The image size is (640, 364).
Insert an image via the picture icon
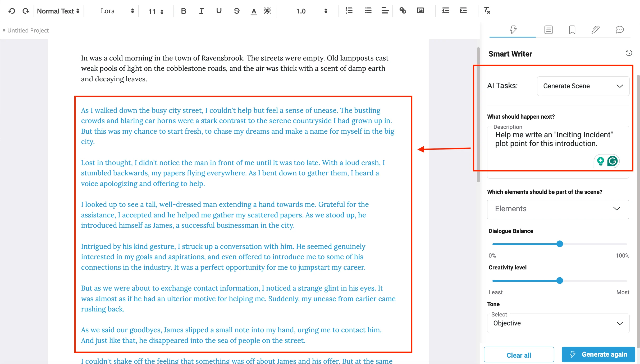tap(420, 11)
